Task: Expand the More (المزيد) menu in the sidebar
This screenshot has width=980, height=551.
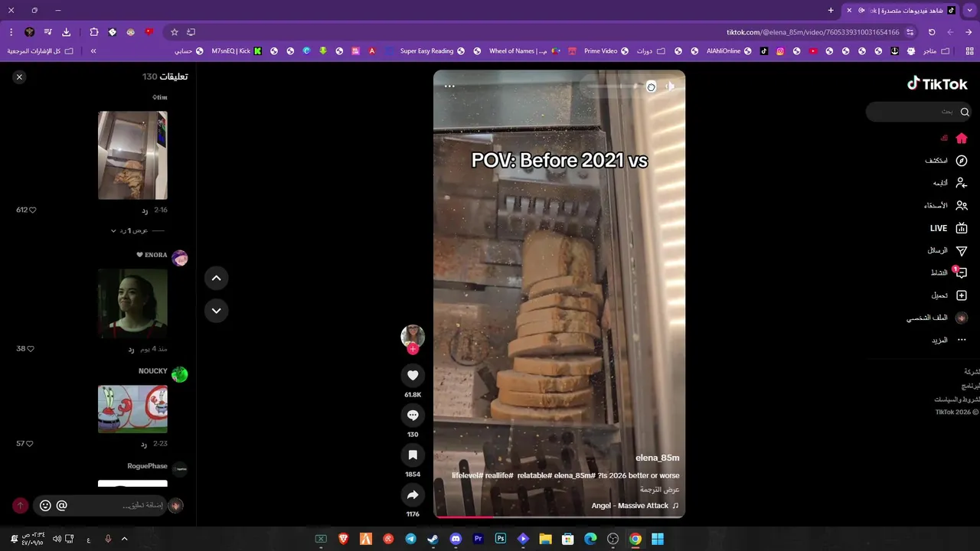Action: click(x=949, y=340)
